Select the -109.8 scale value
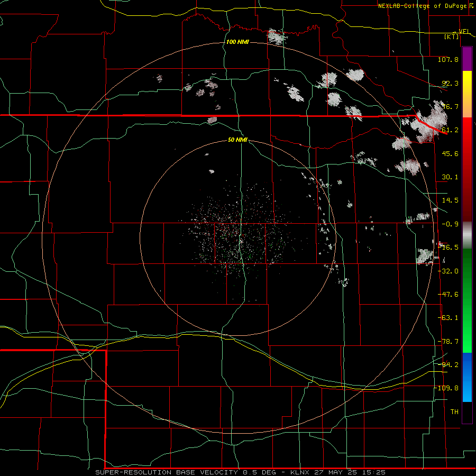The width and height of the screenshot is (476, 476). tap(446, 388)
